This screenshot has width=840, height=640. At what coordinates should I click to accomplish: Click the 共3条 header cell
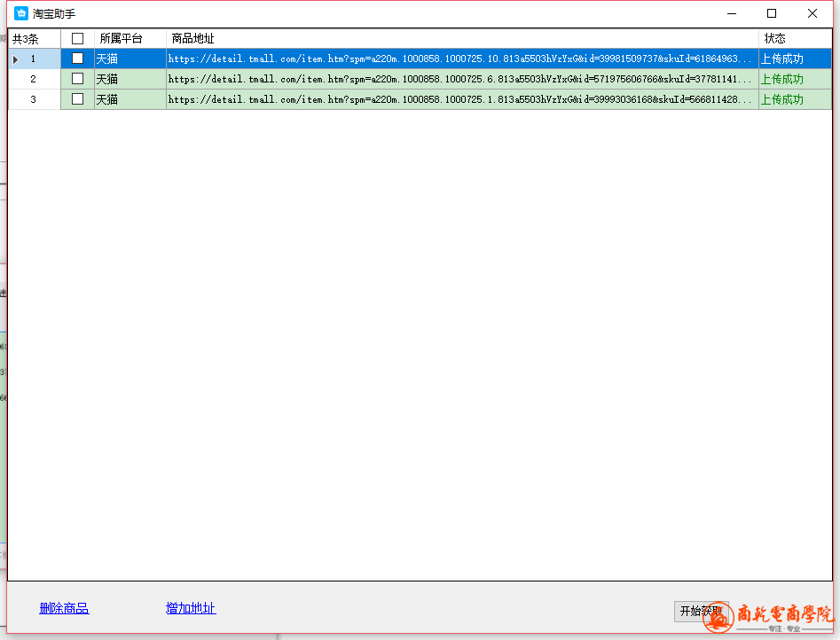click(x=35, y=39)
